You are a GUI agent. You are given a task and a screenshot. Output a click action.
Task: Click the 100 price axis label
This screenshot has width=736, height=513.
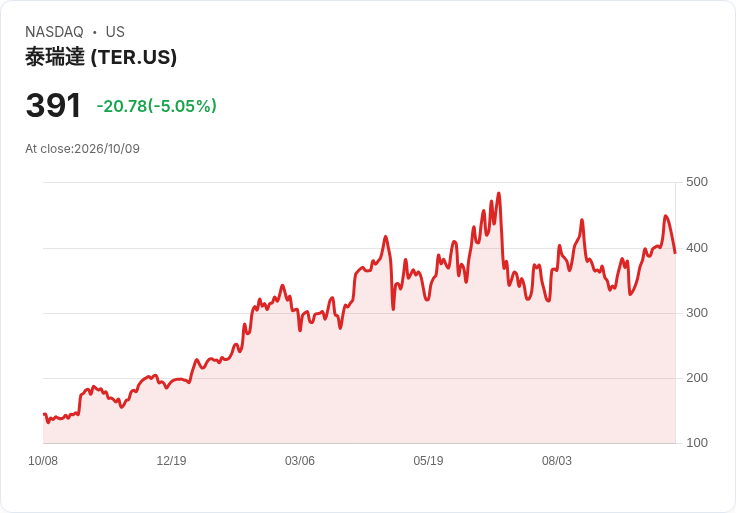(697, 443)
